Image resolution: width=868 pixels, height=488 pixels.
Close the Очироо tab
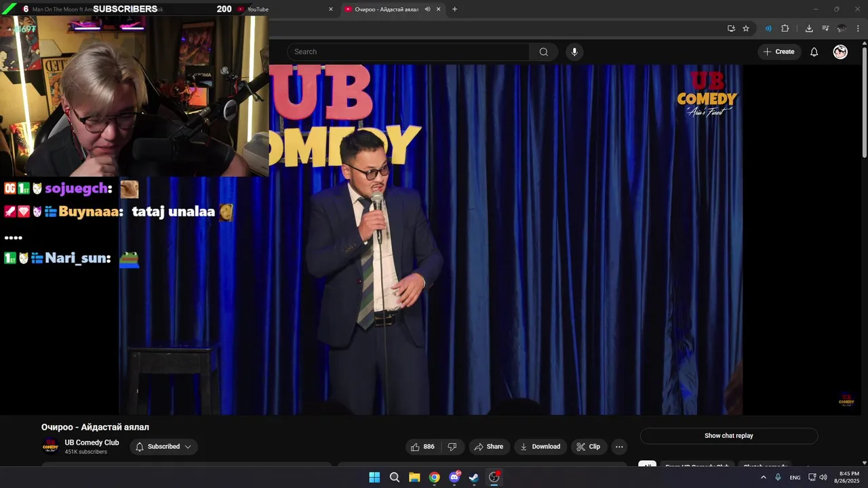(439, 9)
